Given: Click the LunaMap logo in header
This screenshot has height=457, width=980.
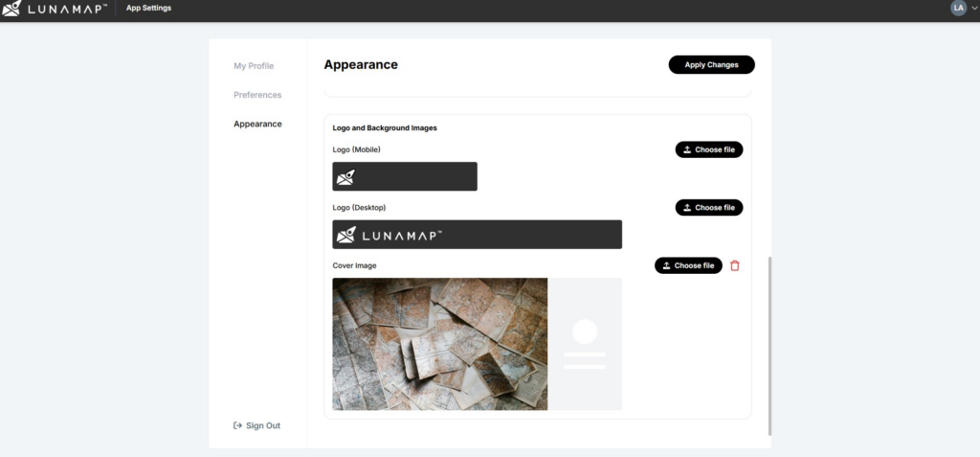Looking at the screenshot, I should point(58,9).
